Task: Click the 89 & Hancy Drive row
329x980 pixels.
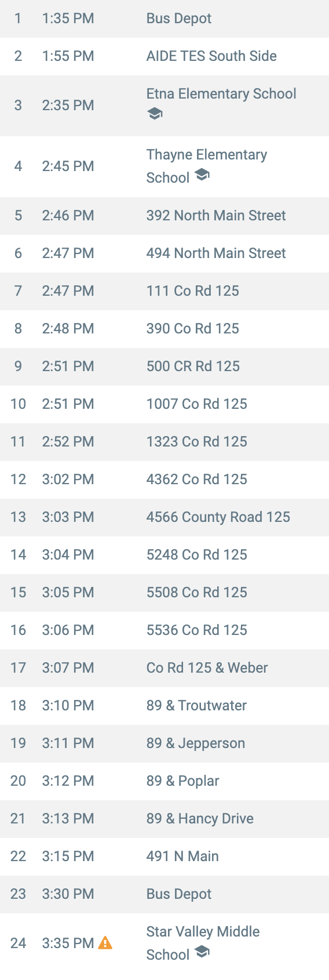Action: coord(164,819)
